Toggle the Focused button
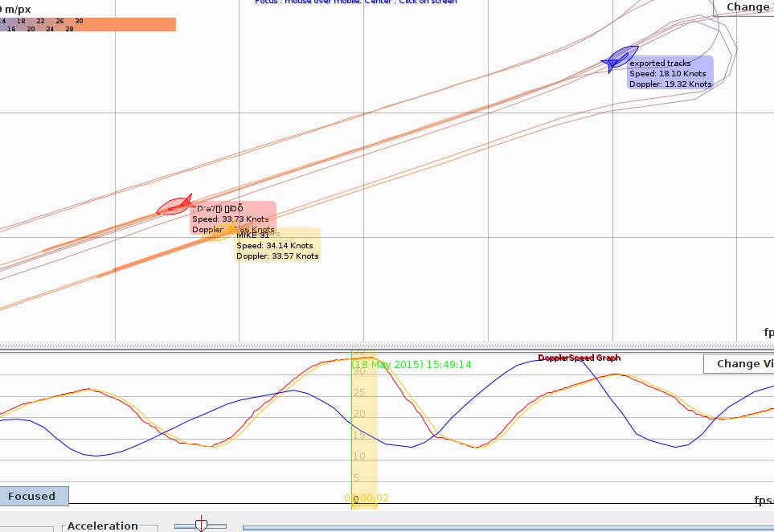Viewport: 774px width, 532px height. (x=33, y=496)
